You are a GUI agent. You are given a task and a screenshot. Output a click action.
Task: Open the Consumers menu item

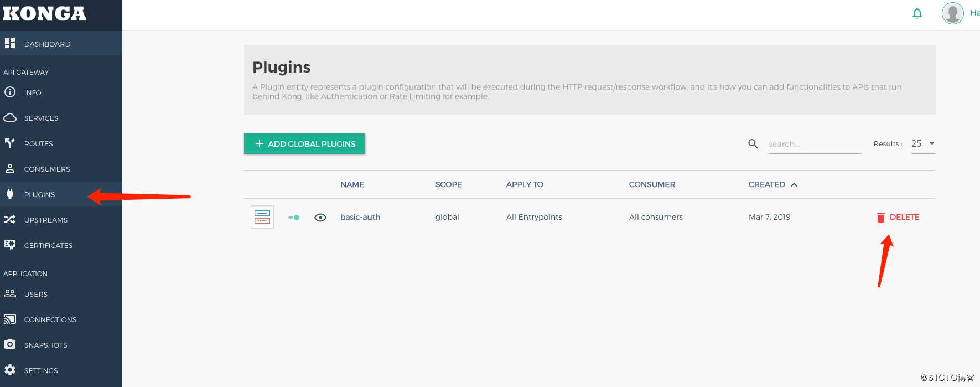click(61, 169)
